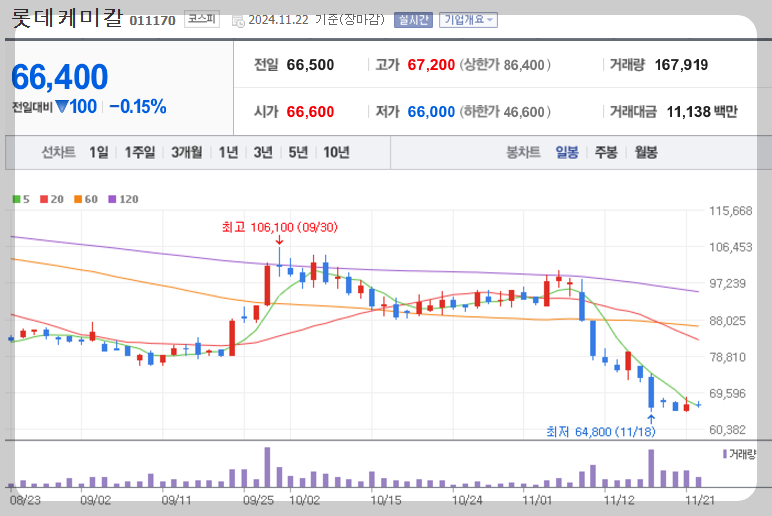Click the 2024.11.22 기준(장마감) date text
Image resolution: width=772 pixels, height=516 pixels.
click(x=316, y=20)
